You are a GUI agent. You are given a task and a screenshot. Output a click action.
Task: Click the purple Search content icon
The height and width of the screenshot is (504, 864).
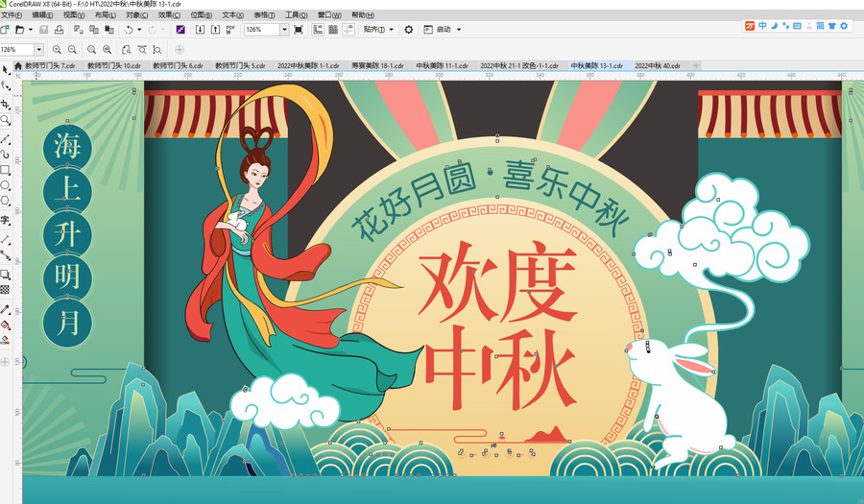pyautogui.click(x=180, y=29)
